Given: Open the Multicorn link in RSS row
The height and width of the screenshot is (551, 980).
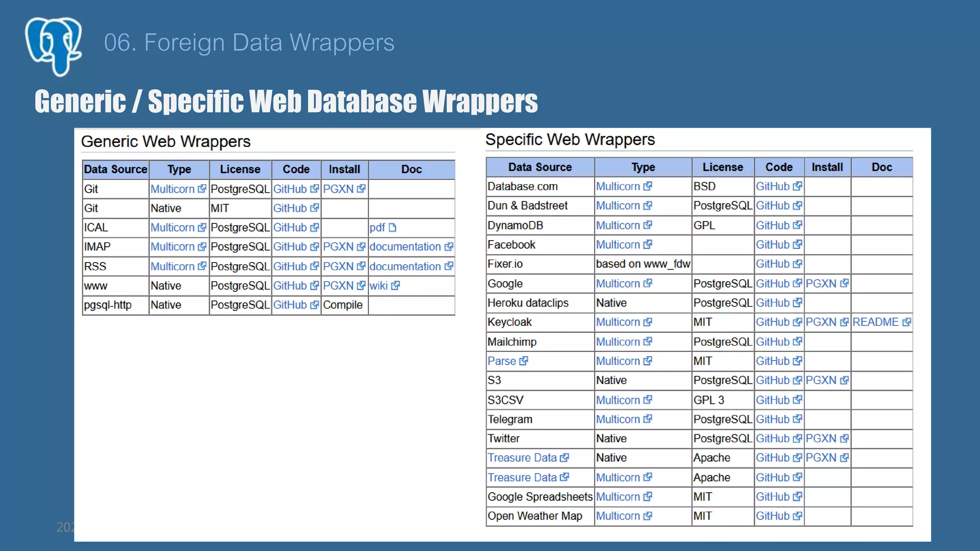Looking at the screenshot, I should tap(178, 266).
